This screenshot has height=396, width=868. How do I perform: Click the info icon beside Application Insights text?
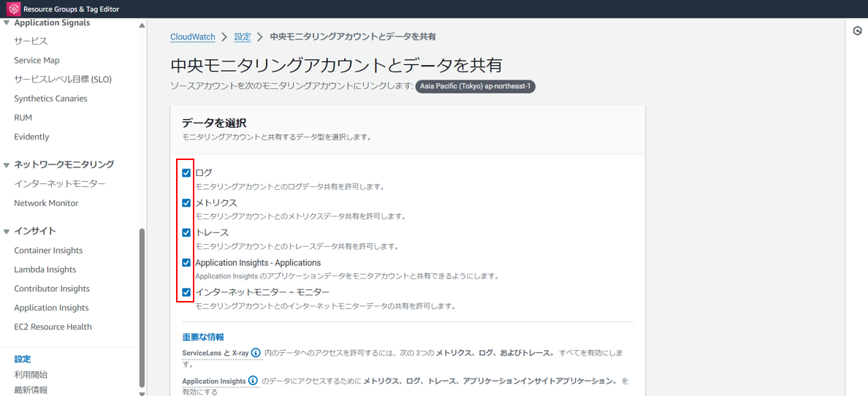pyautogui.click(x=253, y=381)
